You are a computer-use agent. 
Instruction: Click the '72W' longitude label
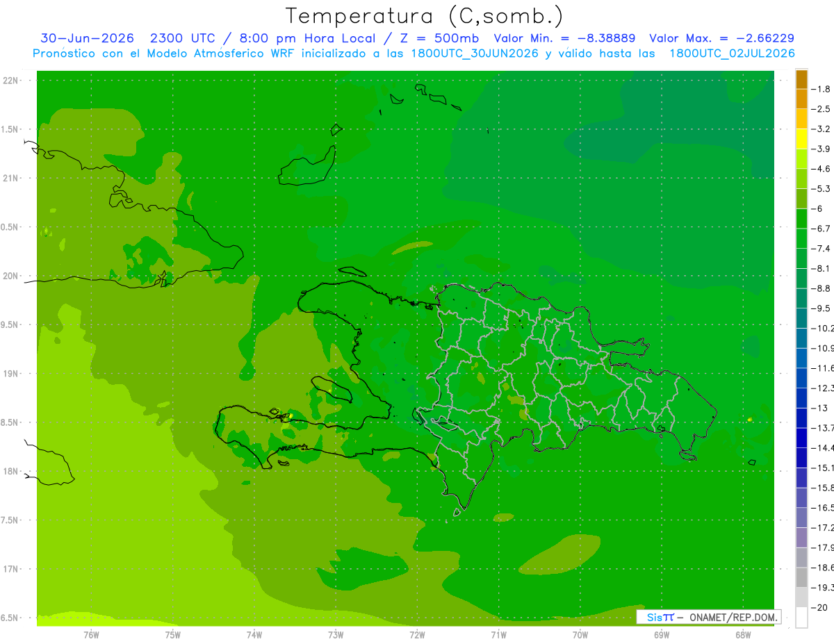click(x=417, y=634)
